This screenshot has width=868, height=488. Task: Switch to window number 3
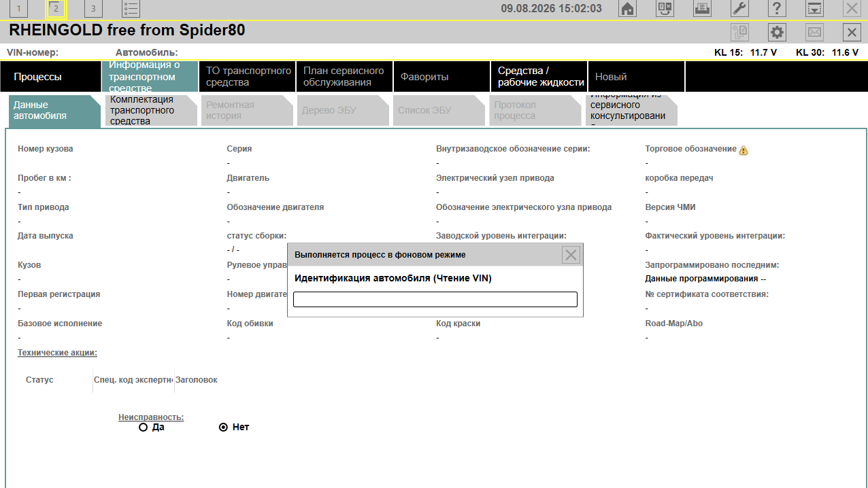[93, 9]
